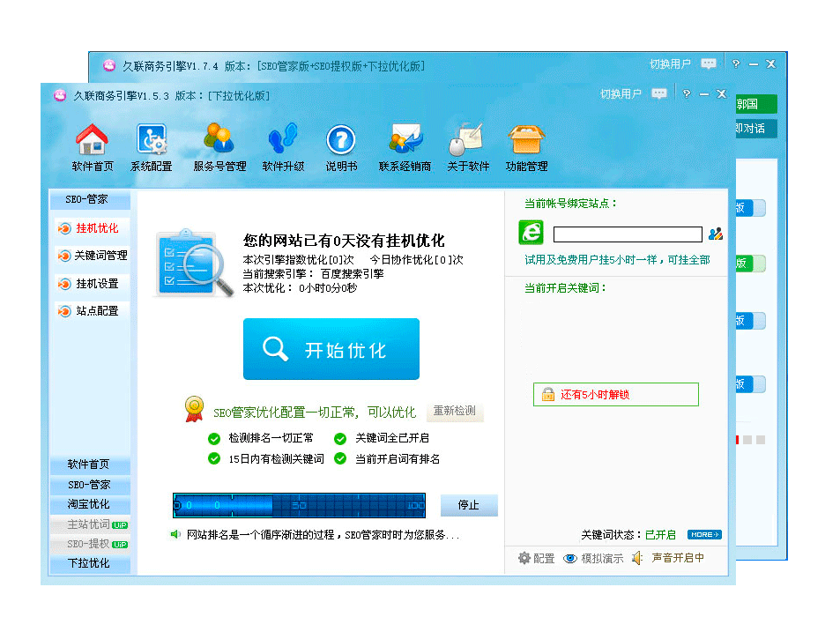
Task: Open the SEO-提权 VIP tab
Action: point(90,544)
